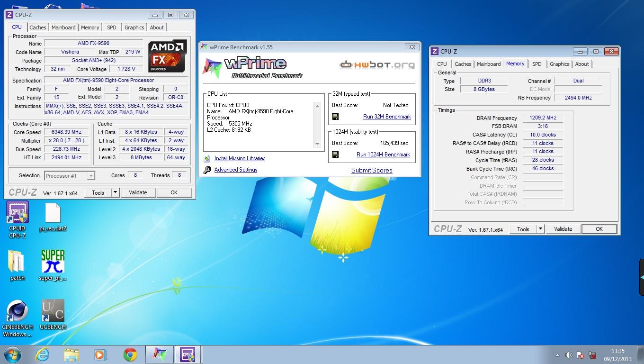Image resolution: width=644 pixels, height=364 pixels.
Task: Switch to the Caches tab in left CPU-Z window
Action: (x=38, y=27)
